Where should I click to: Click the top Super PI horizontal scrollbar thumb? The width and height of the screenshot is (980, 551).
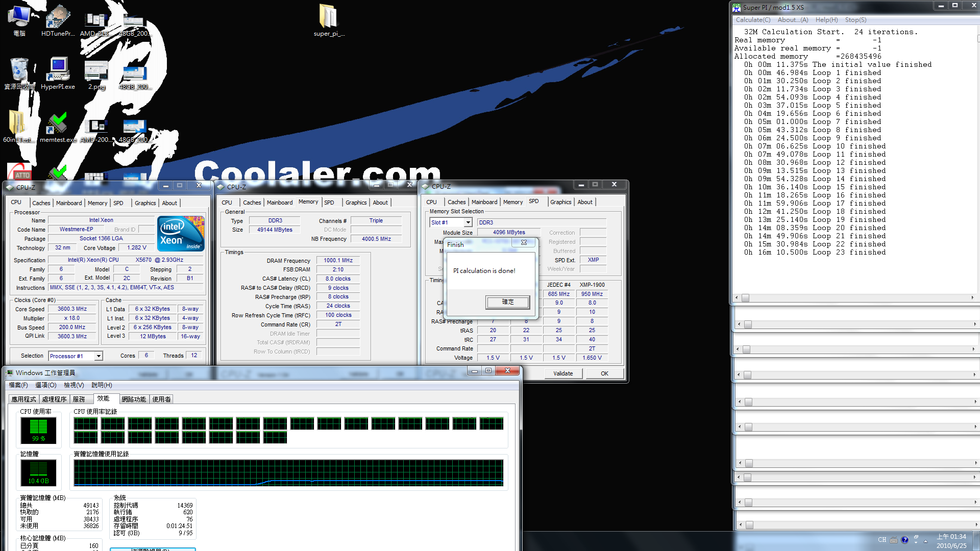click(745, 298)
